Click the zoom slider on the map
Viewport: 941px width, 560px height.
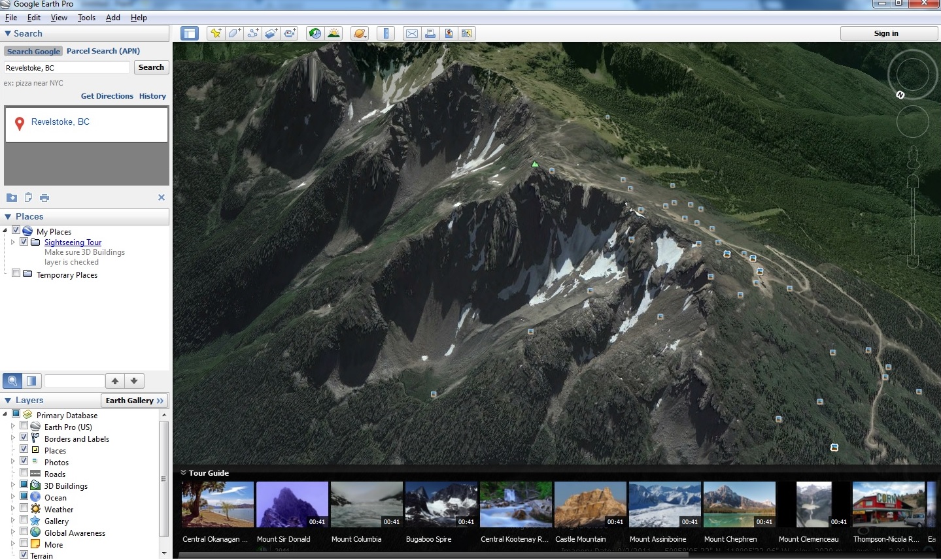(x=913, y=222)
